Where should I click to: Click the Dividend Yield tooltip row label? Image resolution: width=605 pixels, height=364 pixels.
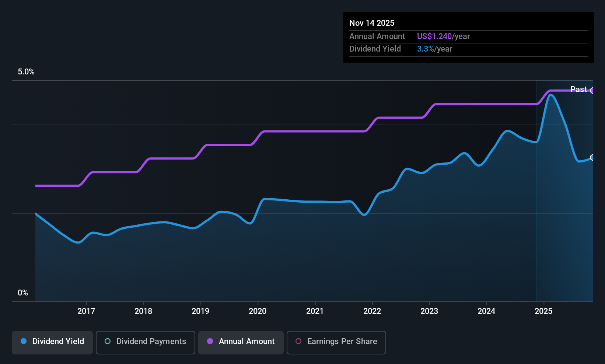point(375,49)
